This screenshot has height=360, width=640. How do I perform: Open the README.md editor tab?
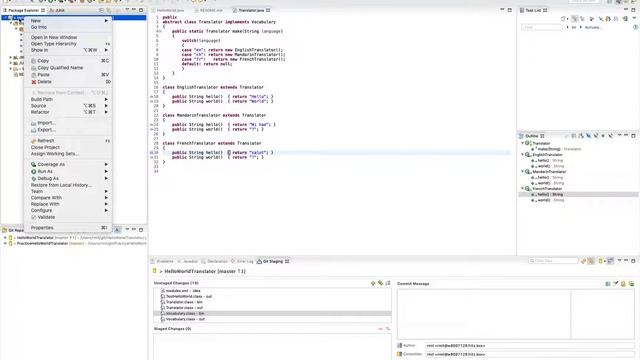[209, 10]
